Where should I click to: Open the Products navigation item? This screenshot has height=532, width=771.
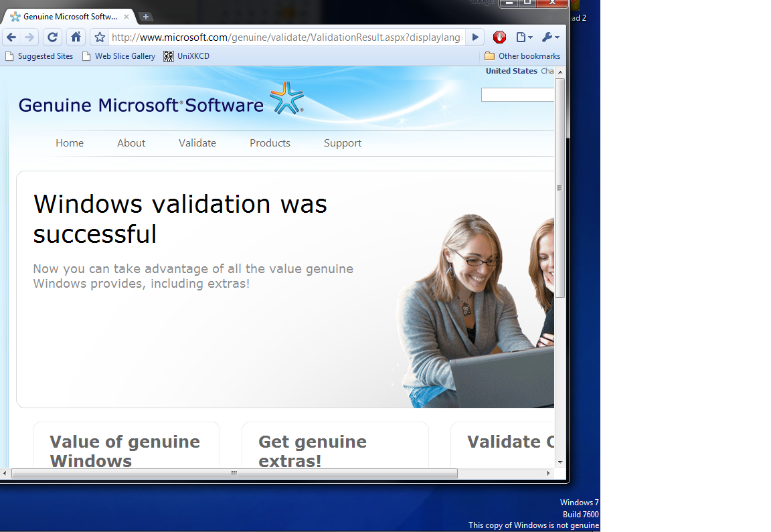(x=270, y=143)
